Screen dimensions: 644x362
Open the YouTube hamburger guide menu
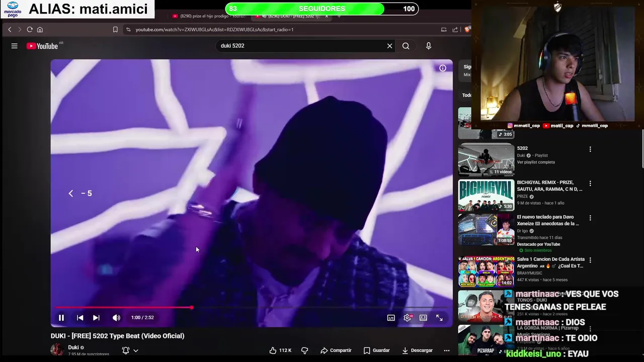coord(15,46)
